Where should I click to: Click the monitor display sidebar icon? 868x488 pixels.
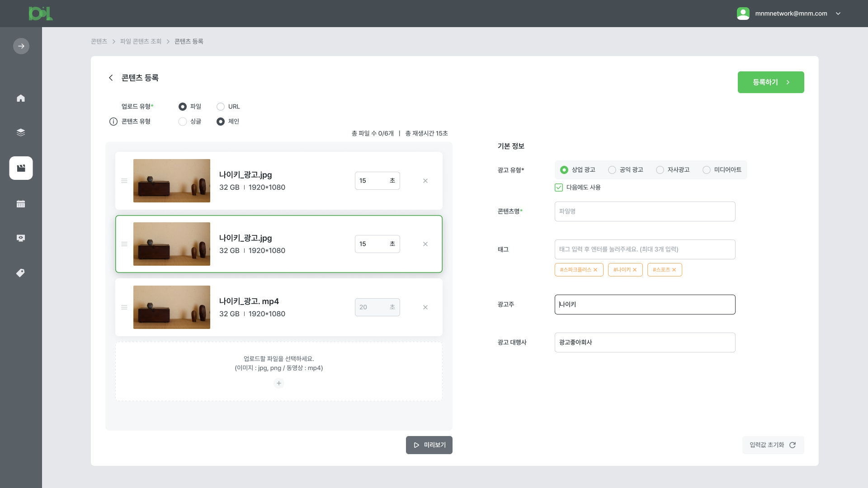click(x=21, y=238)
